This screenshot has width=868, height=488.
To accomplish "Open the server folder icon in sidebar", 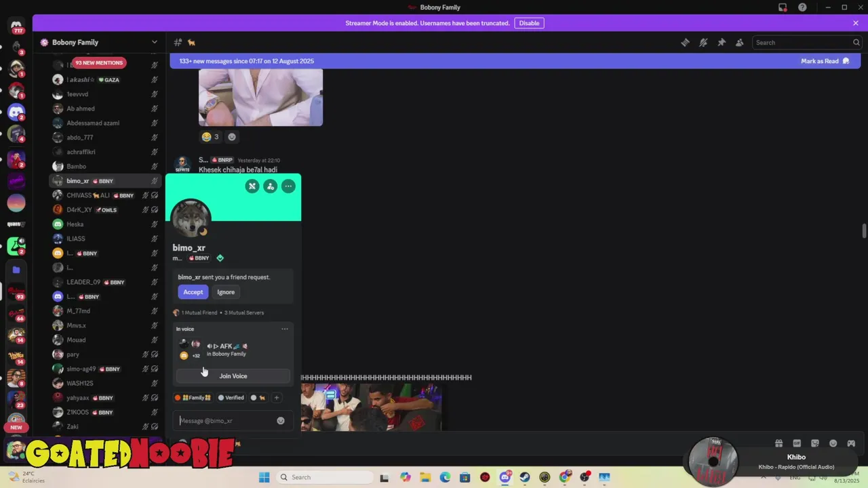I will point(16,270).
